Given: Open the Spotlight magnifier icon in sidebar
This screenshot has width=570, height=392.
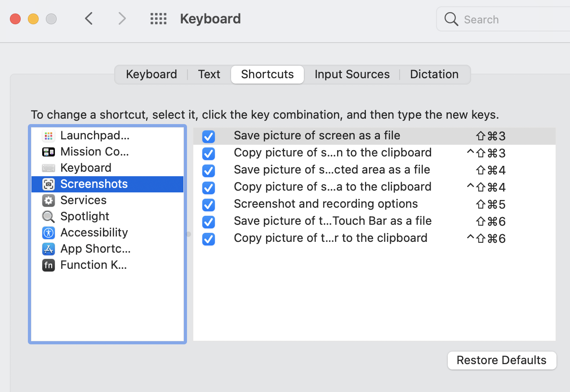Looking at the screenshot, I should point(48,217).
